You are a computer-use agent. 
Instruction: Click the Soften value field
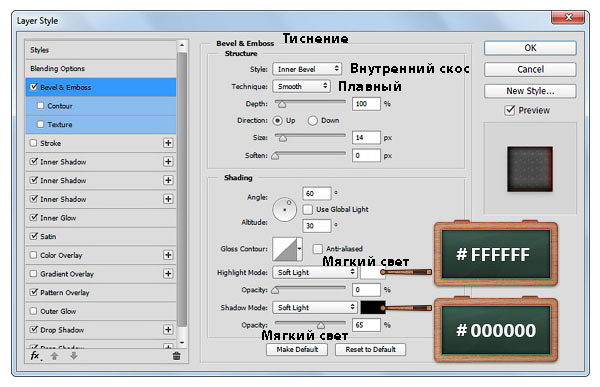366,155
